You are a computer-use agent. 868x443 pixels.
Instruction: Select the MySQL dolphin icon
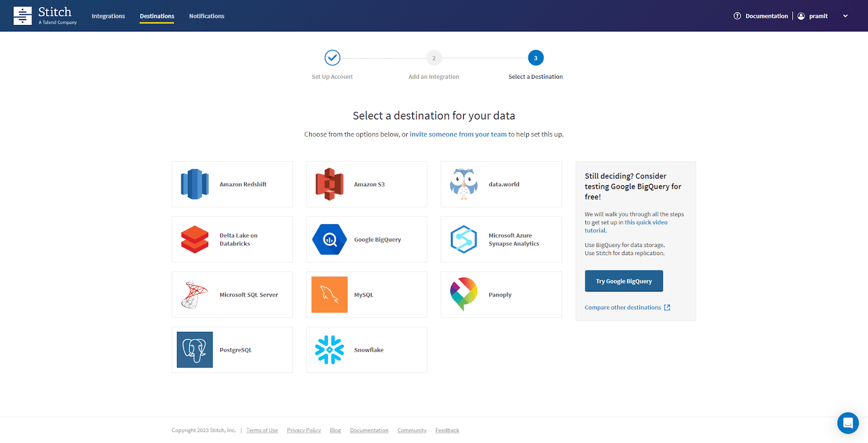coord(329,295)
